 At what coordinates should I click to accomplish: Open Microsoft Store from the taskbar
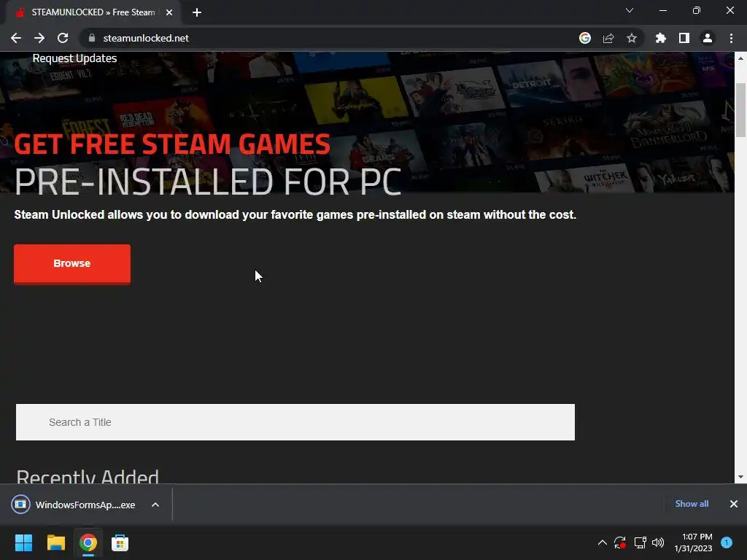(x=120, y=542)
